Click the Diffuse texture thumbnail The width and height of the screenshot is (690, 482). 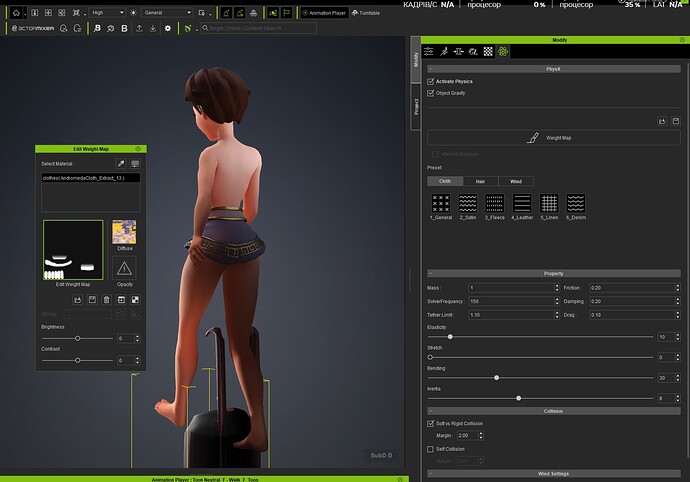(x=124, y=232)
